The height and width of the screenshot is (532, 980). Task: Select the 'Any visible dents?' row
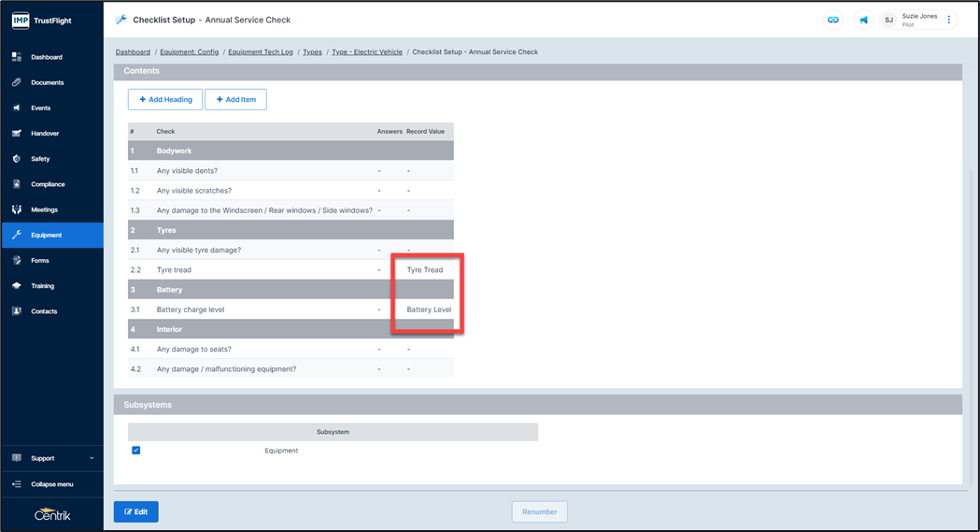pos(291,171)
